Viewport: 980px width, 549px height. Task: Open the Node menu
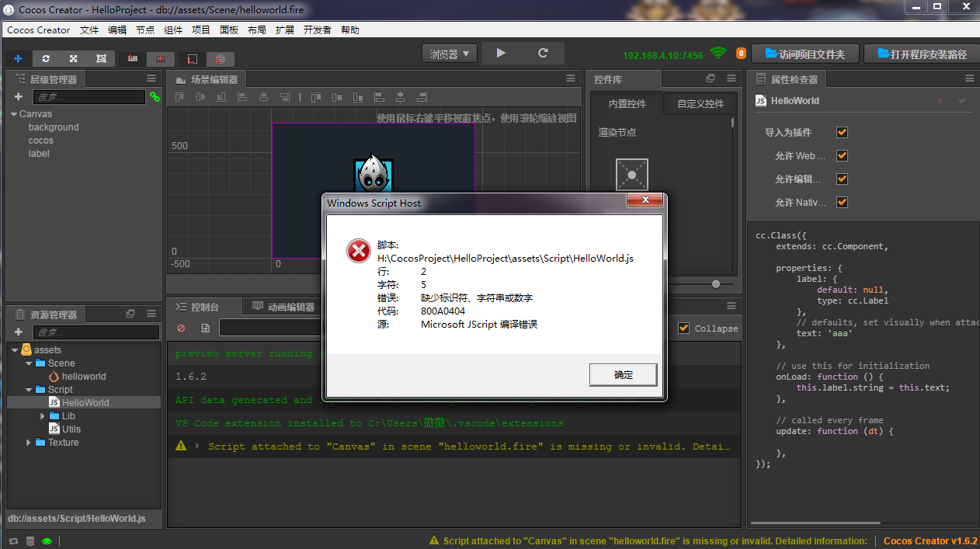[145, 30]
